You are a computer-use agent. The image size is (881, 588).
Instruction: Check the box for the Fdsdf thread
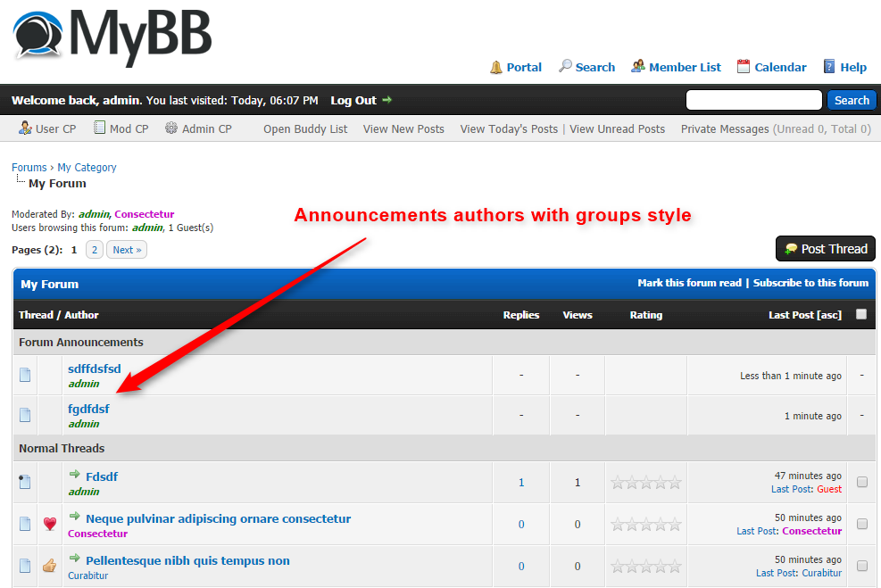pos(862,482)
